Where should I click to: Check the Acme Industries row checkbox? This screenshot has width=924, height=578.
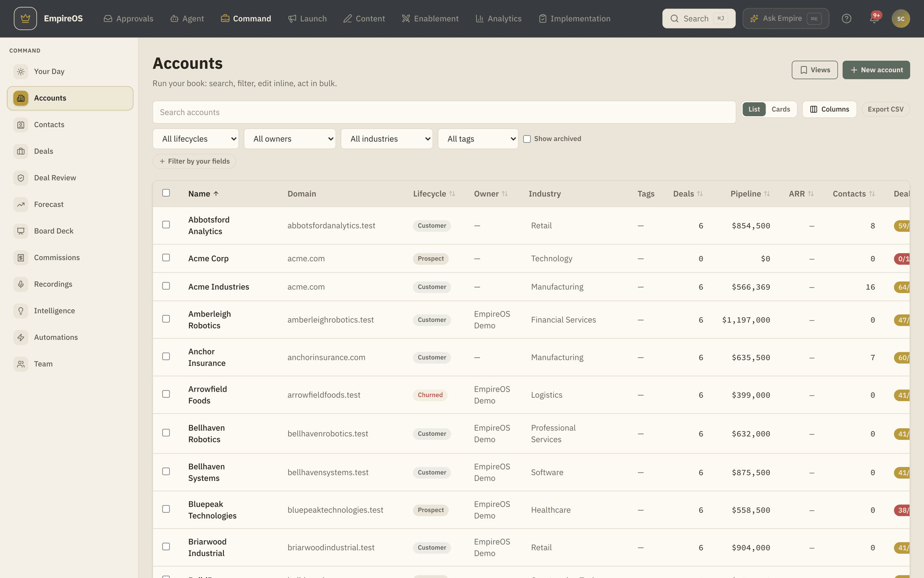tap(166, 286)
